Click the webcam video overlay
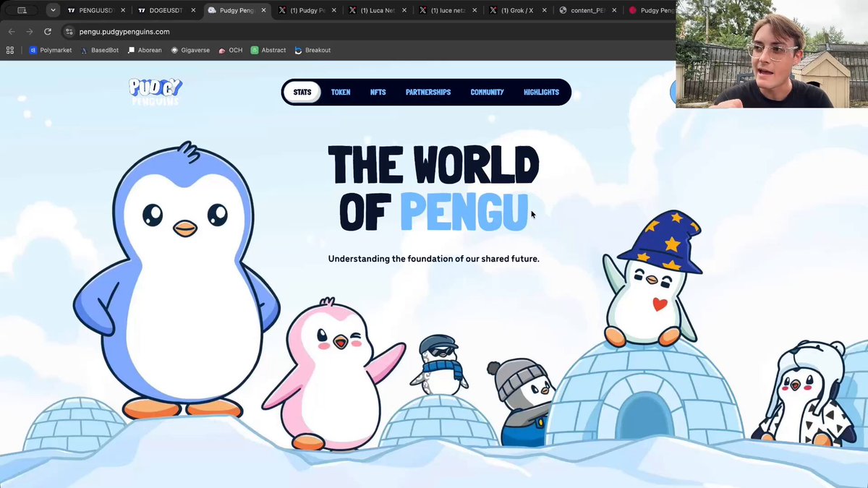 (x=772, y=53)
